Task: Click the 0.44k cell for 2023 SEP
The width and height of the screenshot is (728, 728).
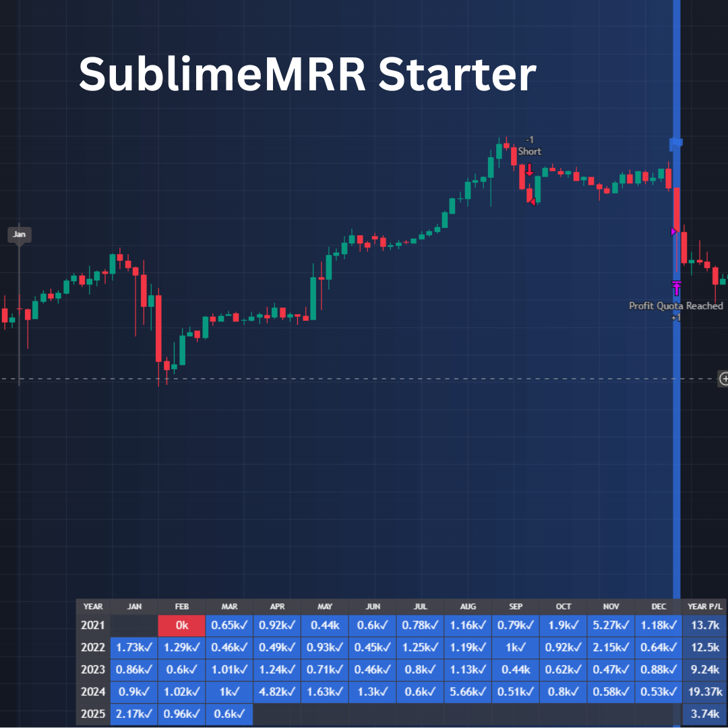Action: [516, 669]
